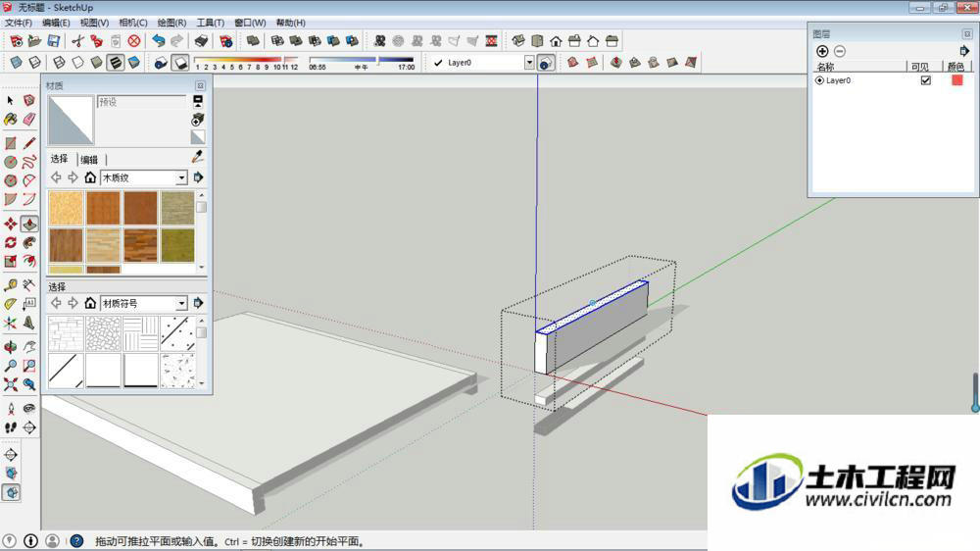
Task: Select Layer0 active radio button
Action: click(819, 80)
